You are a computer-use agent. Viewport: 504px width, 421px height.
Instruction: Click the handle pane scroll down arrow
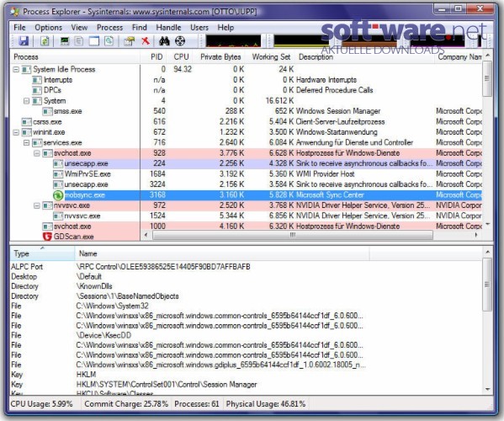(487, 389)
